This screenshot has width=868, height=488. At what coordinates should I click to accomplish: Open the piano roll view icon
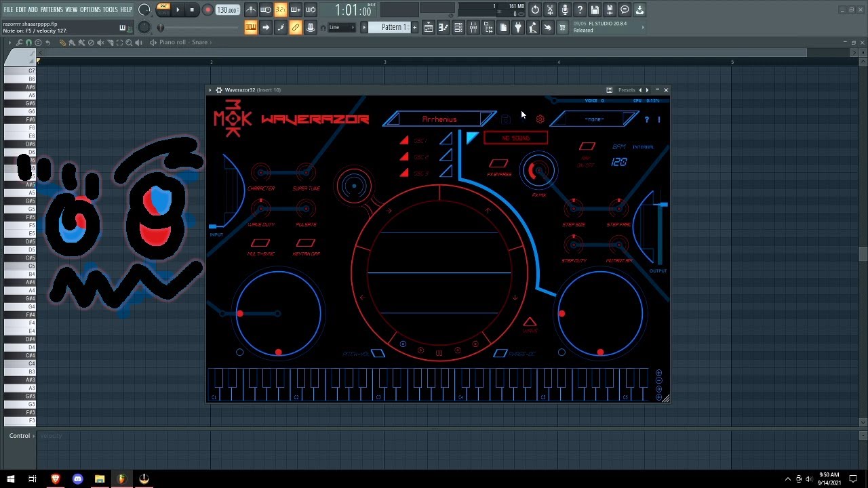[443, 27]
